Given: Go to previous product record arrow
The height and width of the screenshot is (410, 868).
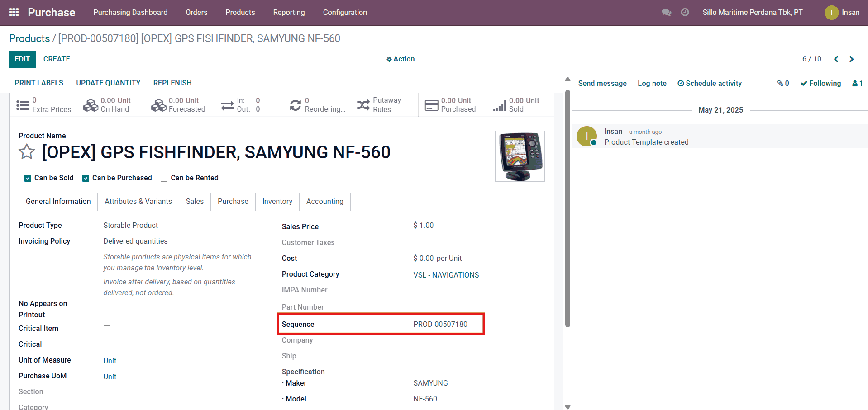Looking at the screenshot, I should (x=836, y=59).
